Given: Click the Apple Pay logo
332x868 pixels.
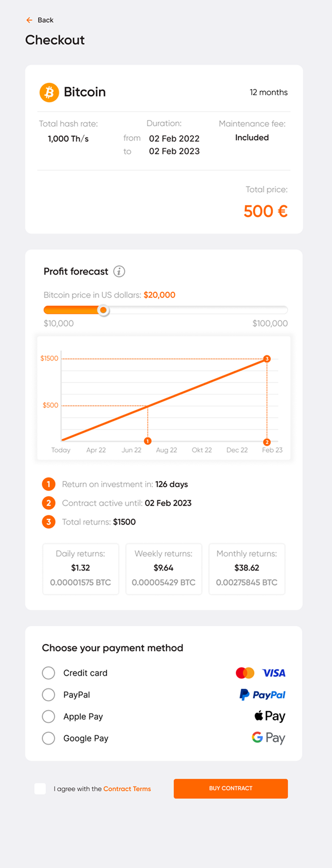Looking at the screenshot, I should pyautogui.click(x=270, y=717).
